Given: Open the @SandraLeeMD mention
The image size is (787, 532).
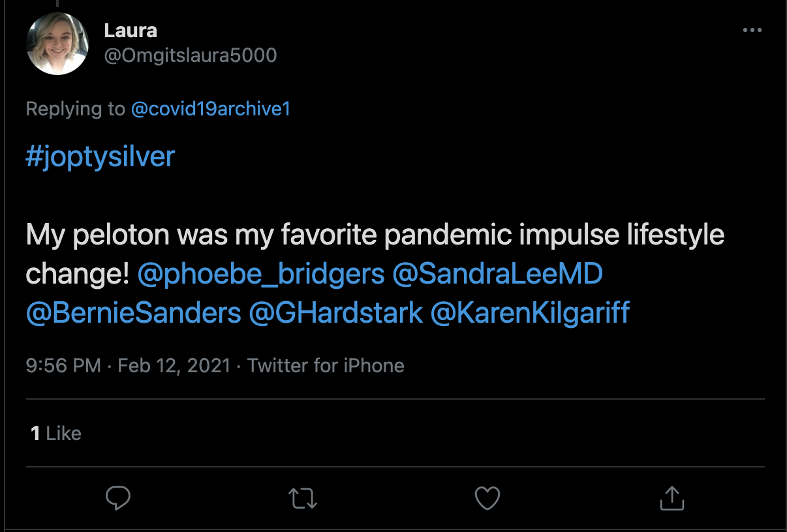Looking at the screenshot, I should click(x=497, y=274).
